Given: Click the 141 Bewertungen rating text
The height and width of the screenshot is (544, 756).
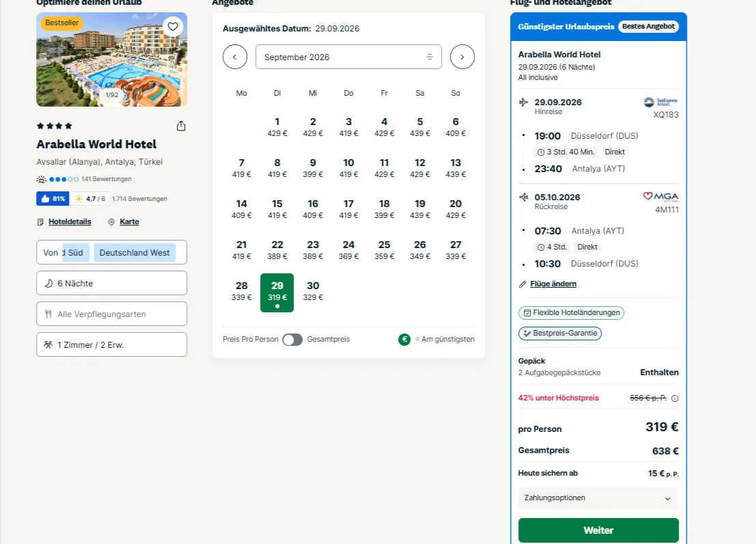Looking at the screenshot, I should click(107, 179).
